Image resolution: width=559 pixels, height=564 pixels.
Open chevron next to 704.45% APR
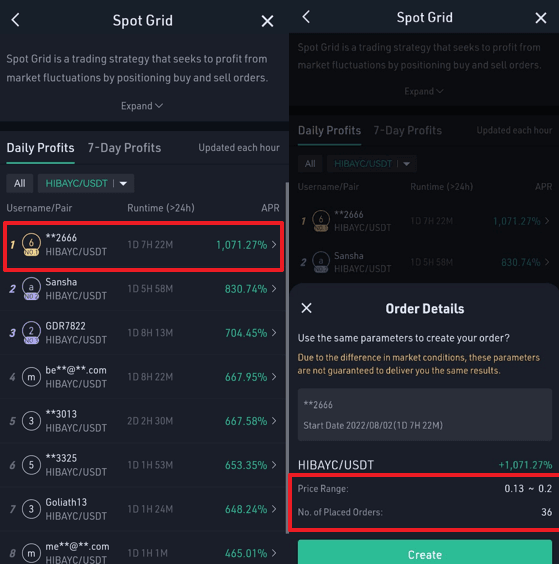coord(274,332)
